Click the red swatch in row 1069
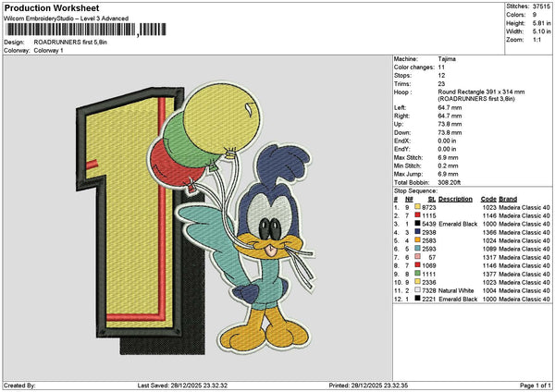Image resolution: width=555 pixels, height=392 pixels. (x=417, y=265)
